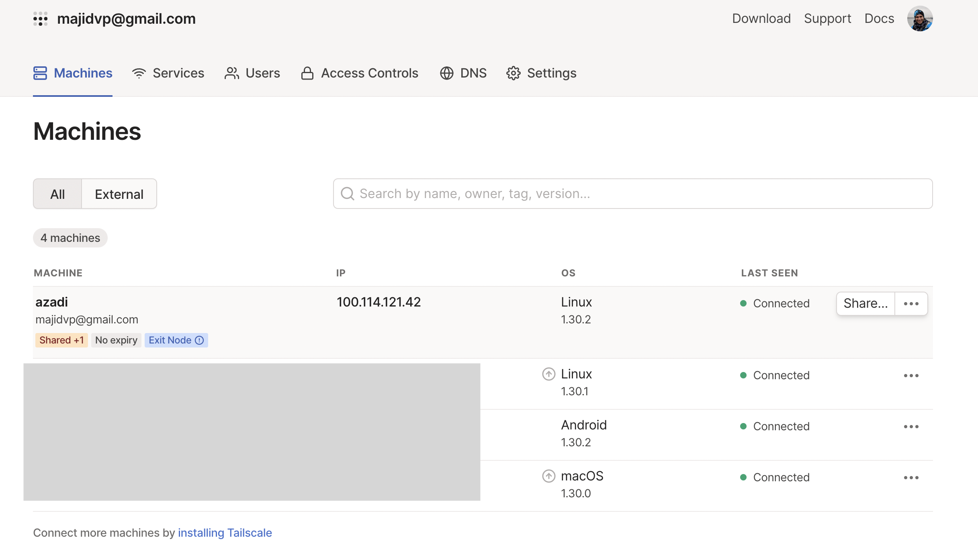The width and height of the screenshot is (978, 560).
Task: Click version 1.30.0 under macOS
Action: (x=576, y=493)
